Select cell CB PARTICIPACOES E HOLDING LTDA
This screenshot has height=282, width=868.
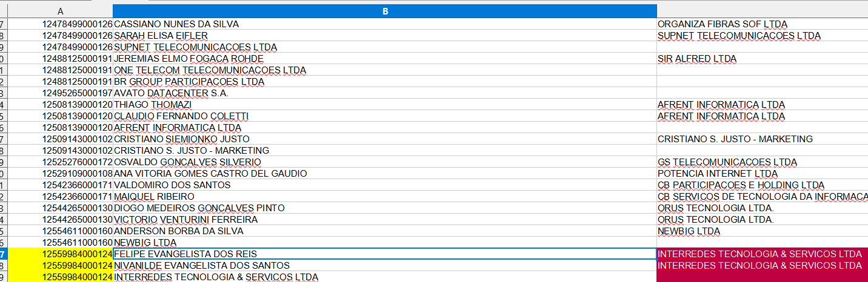(x=763, y=185)
